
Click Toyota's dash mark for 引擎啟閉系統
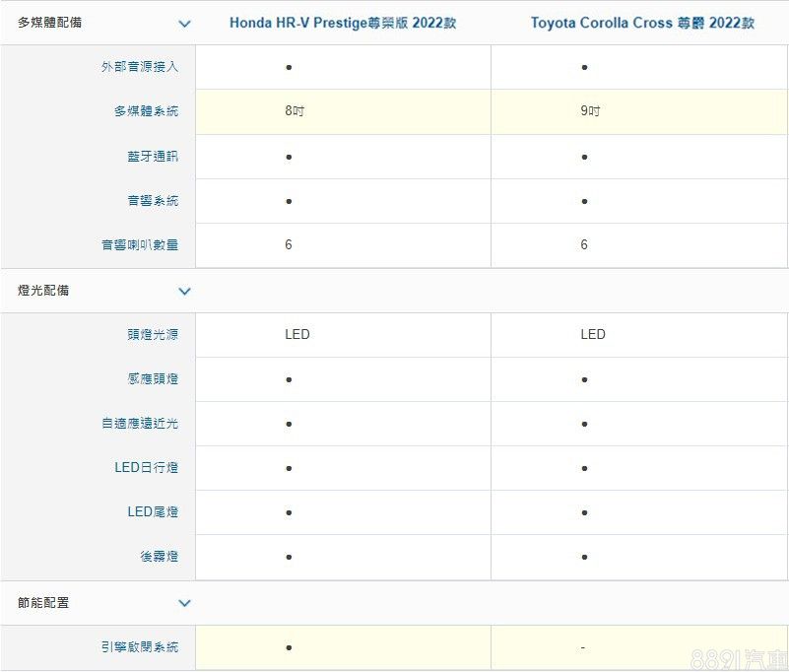pyautogui.click(x=583, y=647)
